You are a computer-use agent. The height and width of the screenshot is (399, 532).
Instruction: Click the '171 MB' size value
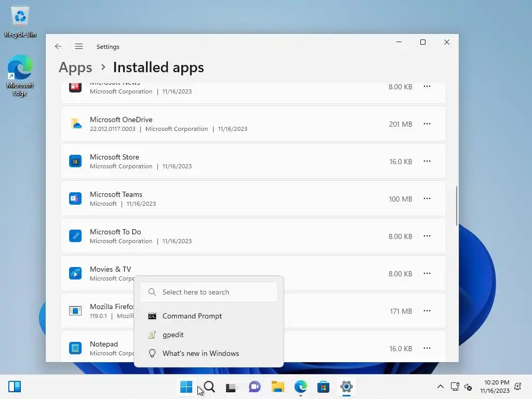coord(401,311)
